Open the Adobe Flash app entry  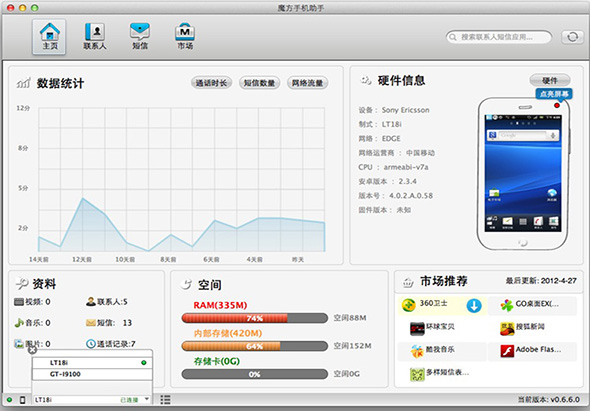(532, 351)
